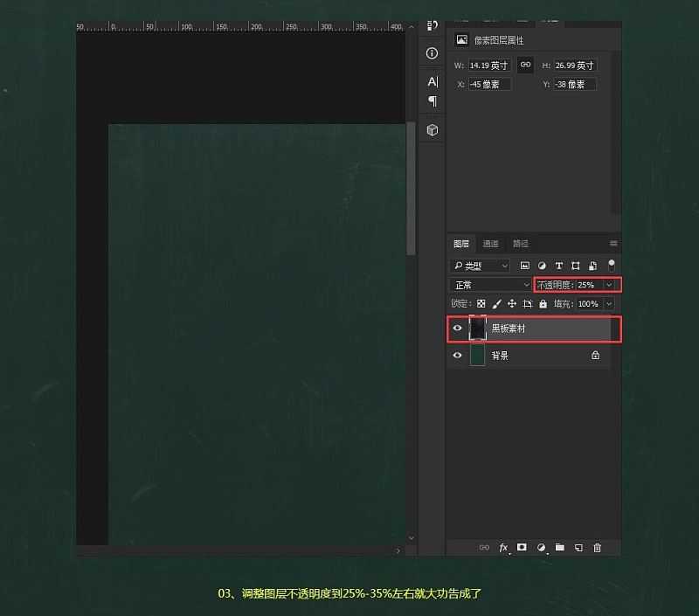The width and height of the screenshot is (699, 616).
Task: Click the Delete layer trash icon
Action: pyautogui.click(x=598, y=548)
